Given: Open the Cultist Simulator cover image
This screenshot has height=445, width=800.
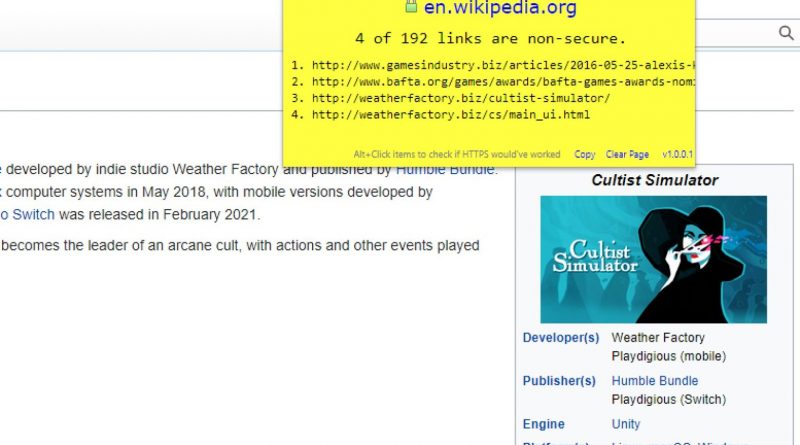Looking at the screenshot, I should [x=653, y=259].
